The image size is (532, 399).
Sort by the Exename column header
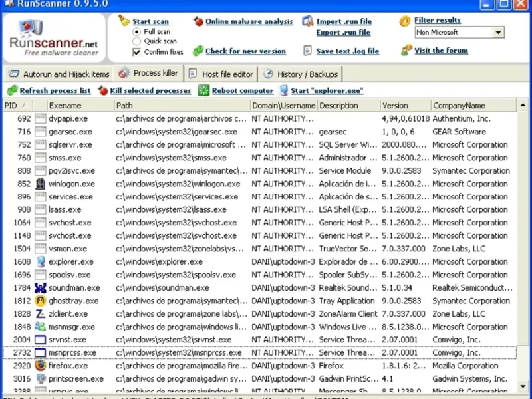(x=80, y=106)
